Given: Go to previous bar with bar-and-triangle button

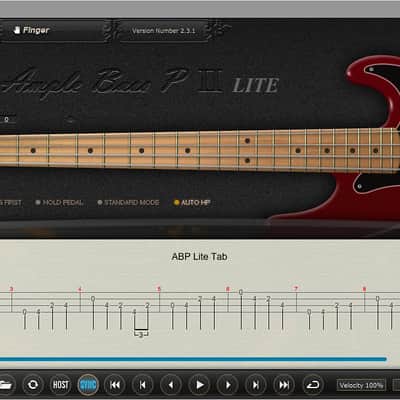Looking at the screenshot, I should [x=143, y=385].
